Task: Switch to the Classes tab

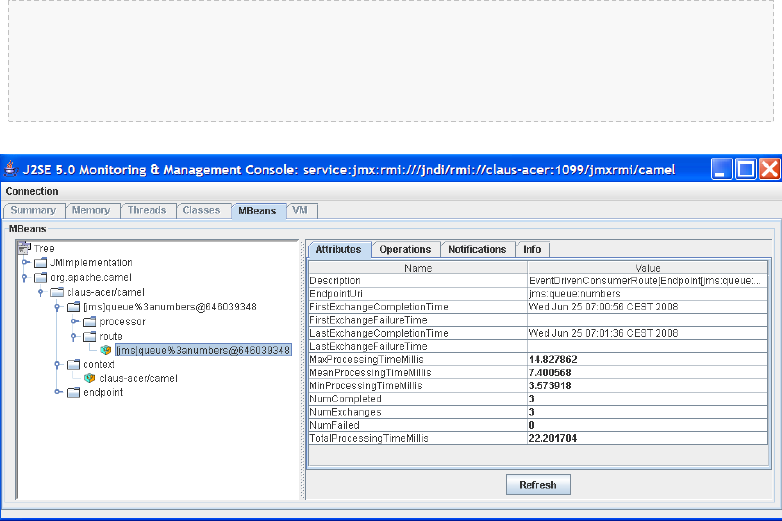Action: pyautogui.click(x=201, y=210)
